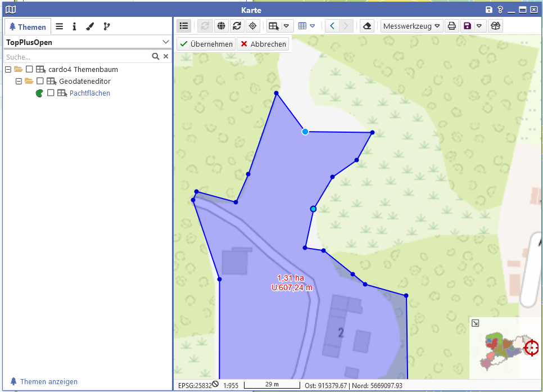Click the EPSG:25832 coordinate system label

pos(195,385)
